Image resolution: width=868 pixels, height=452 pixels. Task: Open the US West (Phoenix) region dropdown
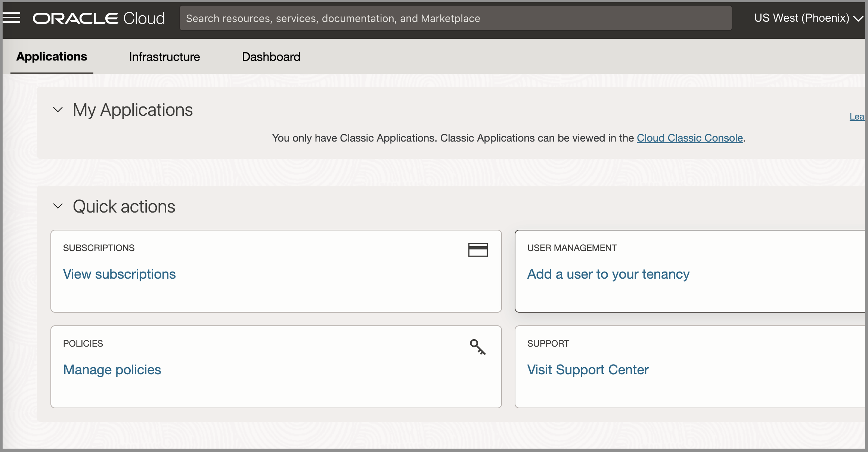point(808,18)
